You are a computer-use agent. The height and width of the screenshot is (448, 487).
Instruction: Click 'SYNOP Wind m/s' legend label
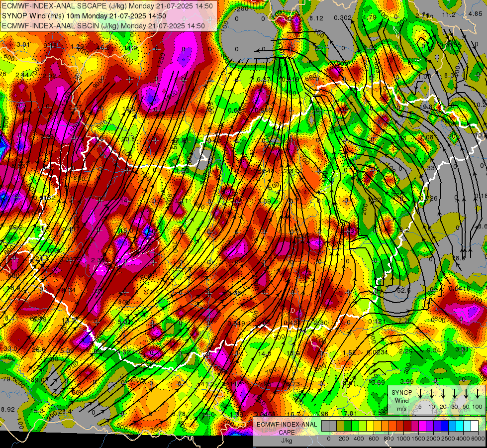(x=402, y=400)
